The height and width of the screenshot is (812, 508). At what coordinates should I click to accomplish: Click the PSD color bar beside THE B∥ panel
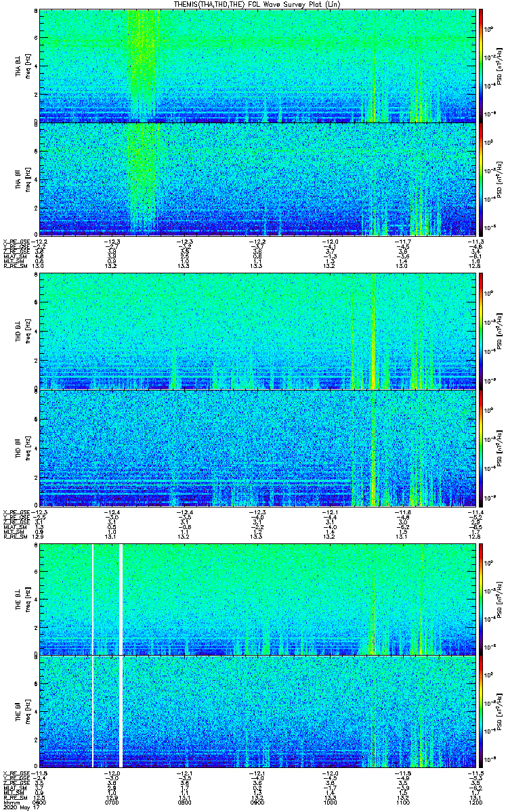[x=481, y=711]
